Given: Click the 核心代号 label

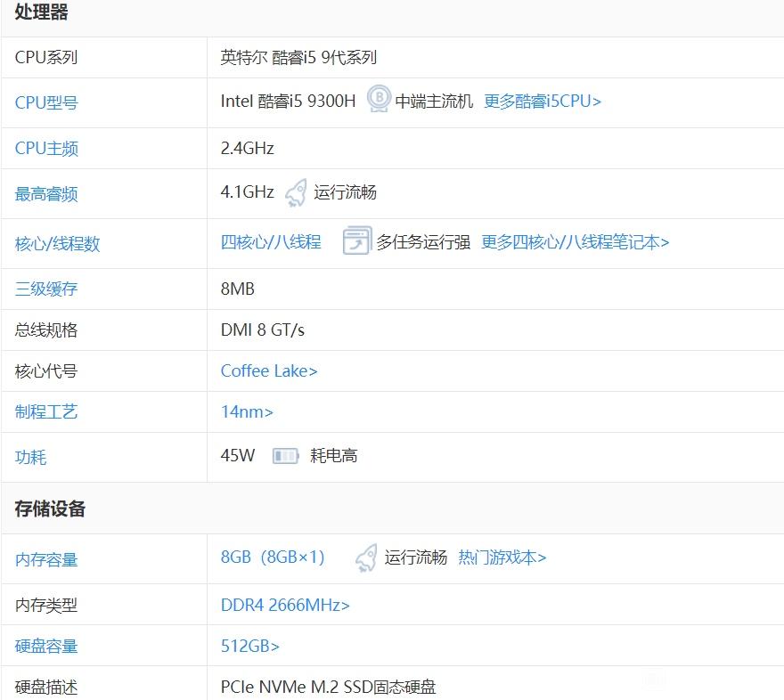Looking at the screenshot, I should (46, 371).
